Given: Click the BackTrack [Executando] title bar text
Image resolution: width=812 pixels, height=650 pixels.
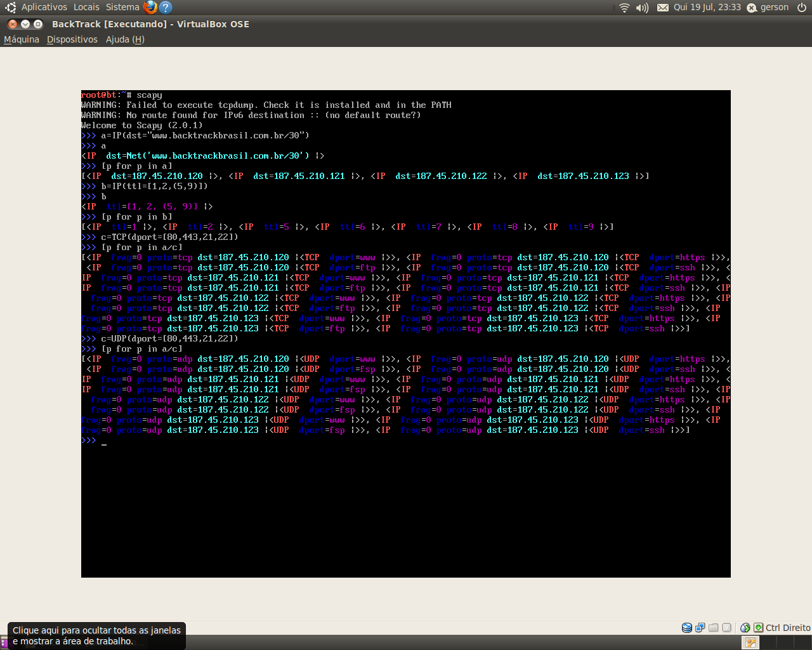Looking at the screenshot, I should pyautogui.click(x=150, y=24).
